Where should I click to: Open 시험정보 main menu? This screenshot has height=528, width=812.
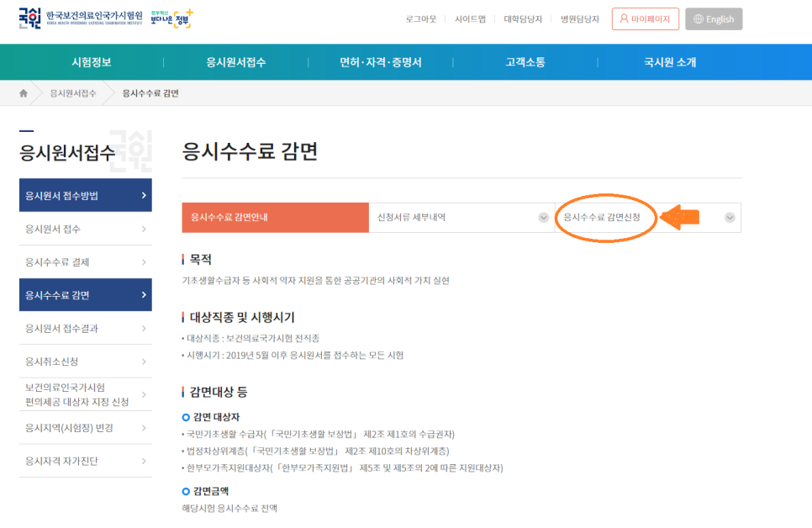[92, 62]
